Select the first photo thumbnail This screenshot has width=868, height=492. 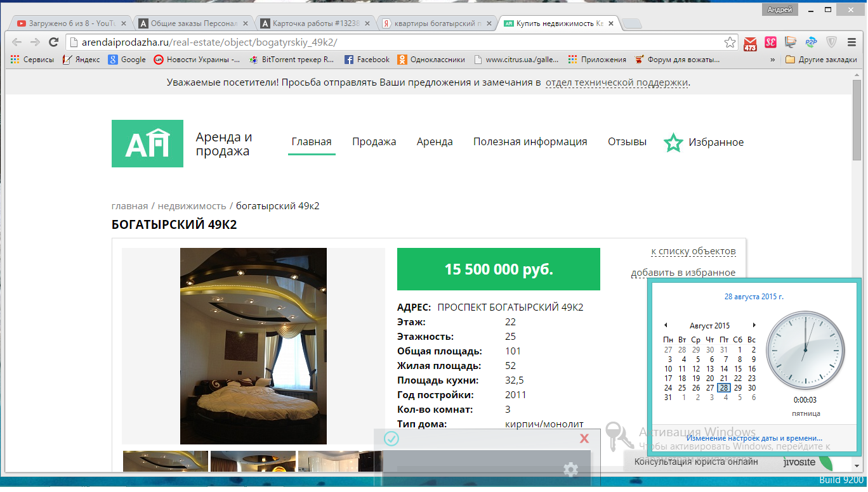tap(166, 462)
